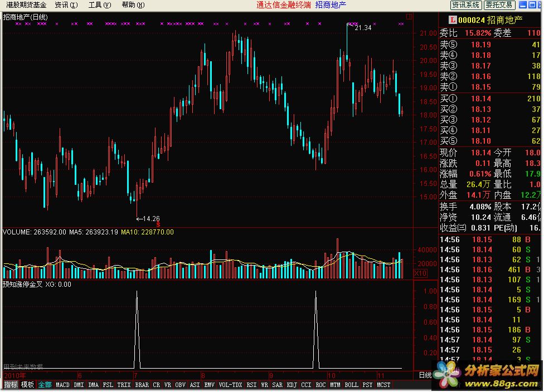Click the 现价 18.14 value
This screenshot has height=392, width=544.
pyautogui.click(x=481, y=153)
